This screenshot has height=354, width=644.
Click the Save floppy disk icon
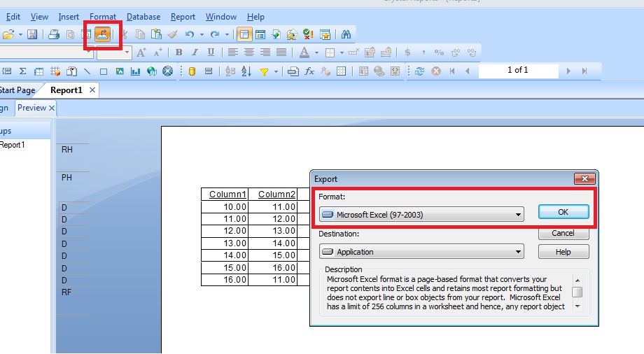click(x=32, y=34)
